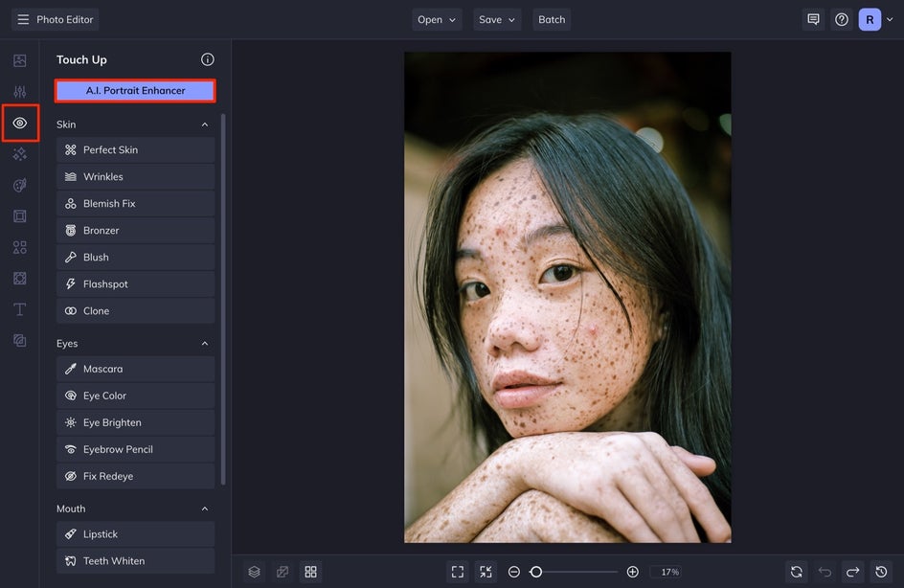Image resolution: width=904 pixels, height=588 pixels.
Task: Open the Open dropdown menu
Action: [437, 19]
